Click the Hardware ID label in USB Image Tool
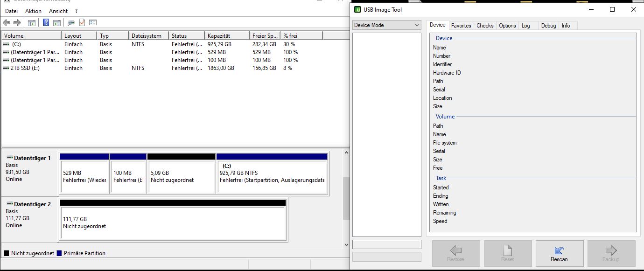The width and height of the screenshot is (644, 271). point(447,73)
